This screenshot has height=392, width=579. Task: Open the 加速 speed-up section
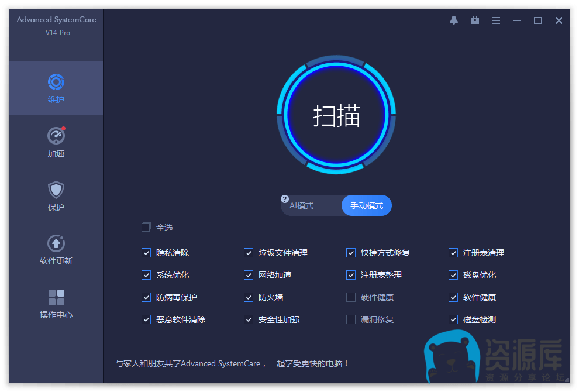(x=56, y=142)
